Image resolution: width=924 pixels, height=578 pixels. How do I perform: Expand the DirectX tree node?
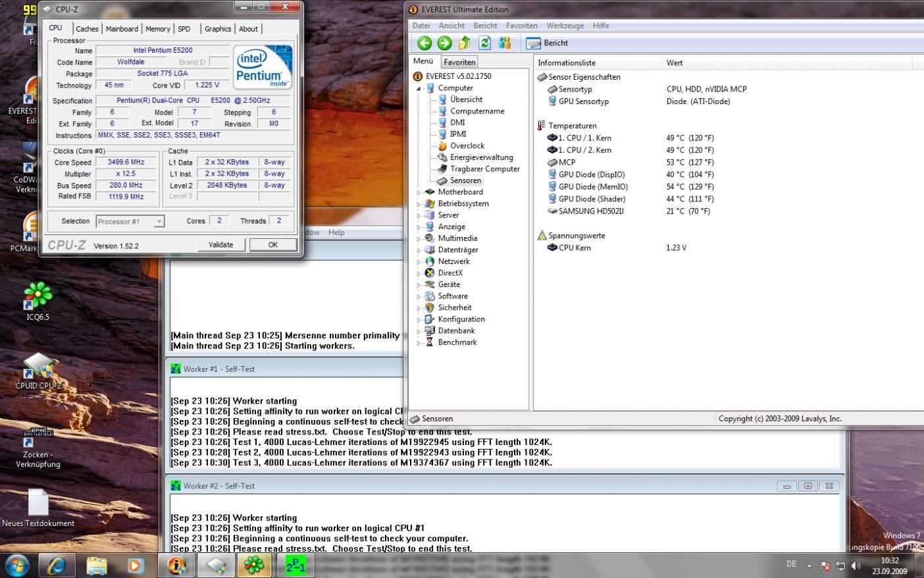[x=419, y=273]
